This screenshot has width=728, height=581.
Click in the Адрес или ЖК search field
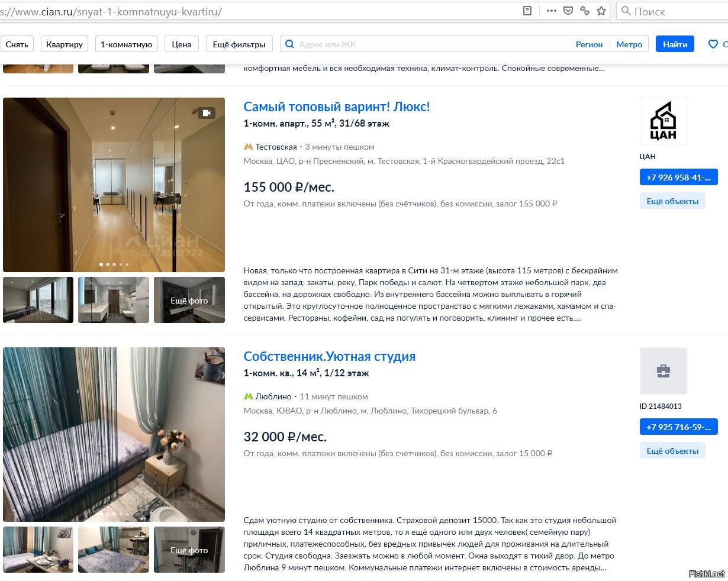(432, 44)
